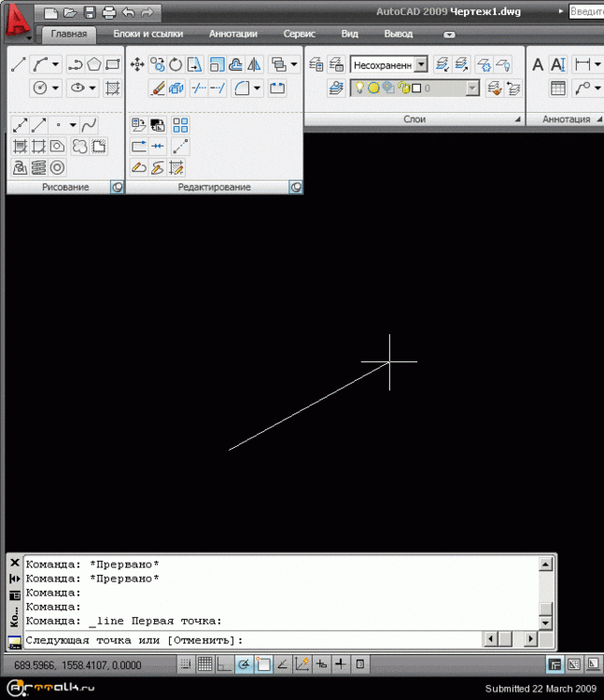Viewport: 604px width, 700px height.
Task: Select the Donut tool
Action: coord(57,168)
